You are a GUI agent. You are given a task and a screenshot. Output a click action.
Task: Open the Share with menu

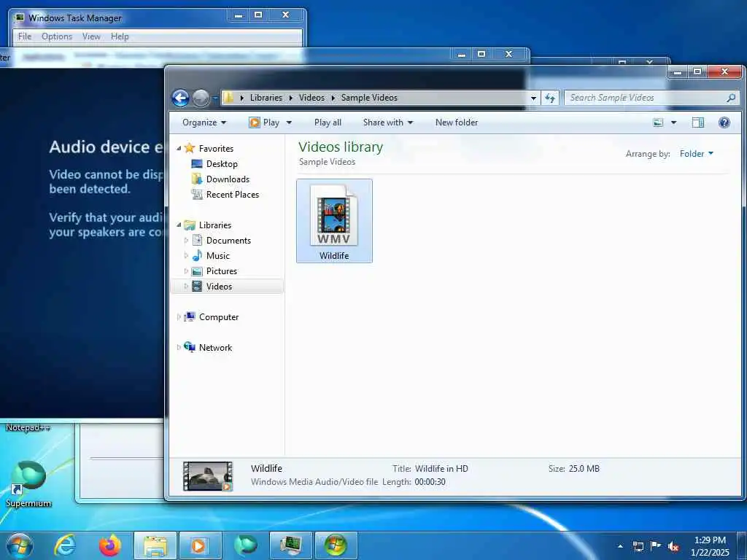click(x=388, y=122)
